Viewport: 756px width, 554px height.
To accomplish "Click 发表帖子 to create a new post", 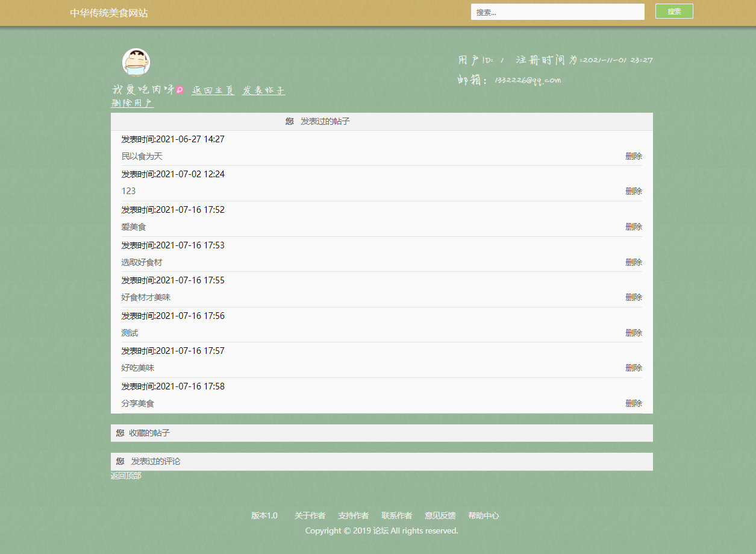I will [264, 90].
